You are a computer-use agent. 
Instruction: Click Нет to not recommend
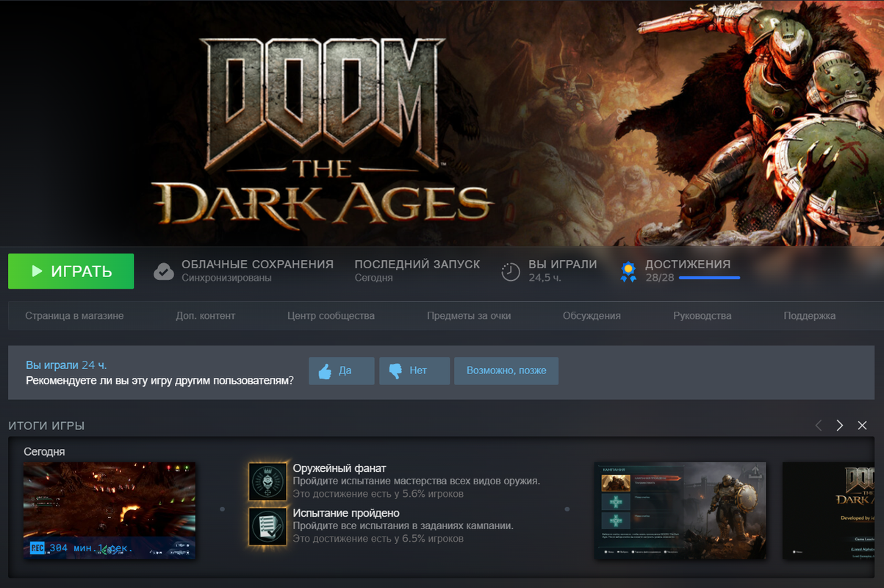click(x=414, y=371)
